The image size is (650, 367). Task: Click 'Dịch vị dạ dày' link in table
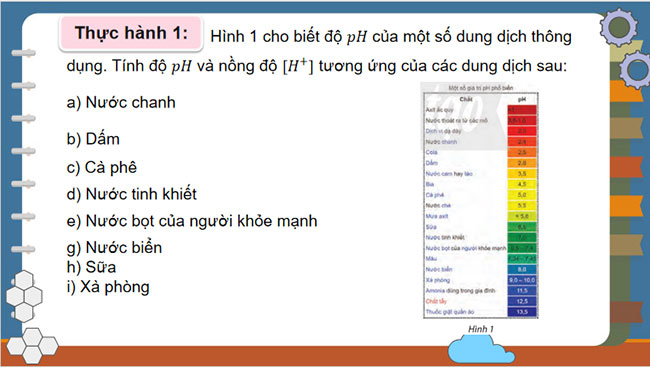(x=443, y=131)
